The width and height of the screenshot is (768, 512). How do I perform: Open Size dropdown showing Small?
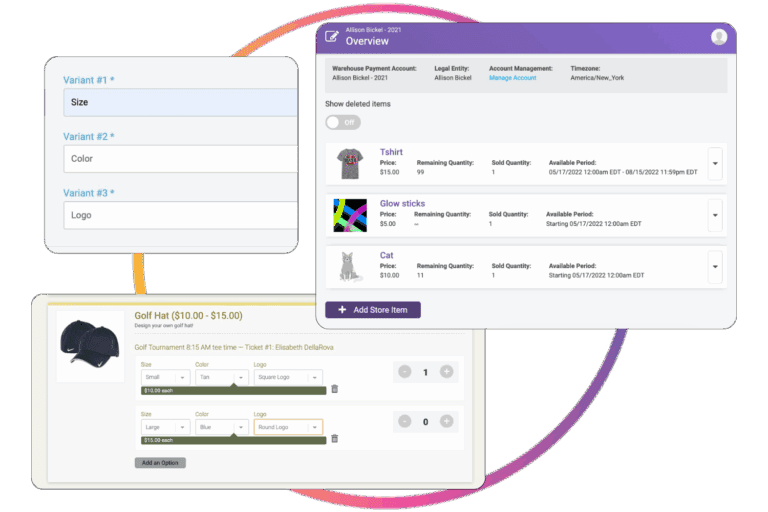tap(164, 377)
